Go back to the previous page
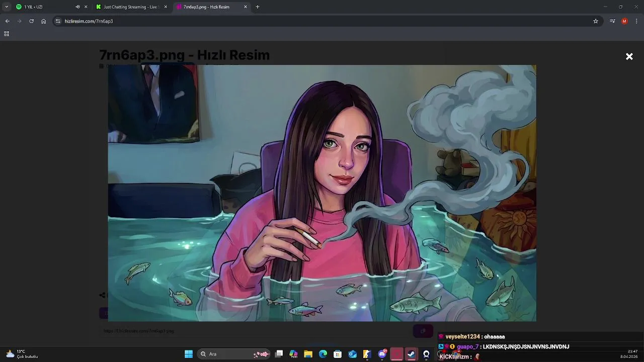This screenshot has height=362, width=644. pos(7,21)
